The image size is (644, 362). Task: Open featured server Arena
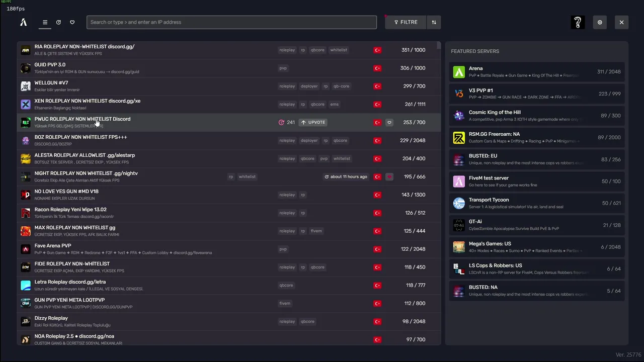(537, 72)
